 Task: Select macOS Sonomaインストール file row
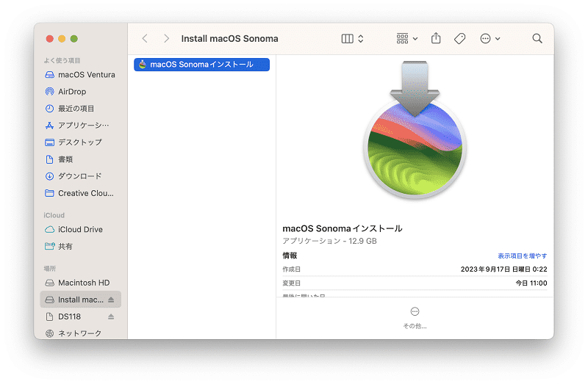tap(201, 65)
